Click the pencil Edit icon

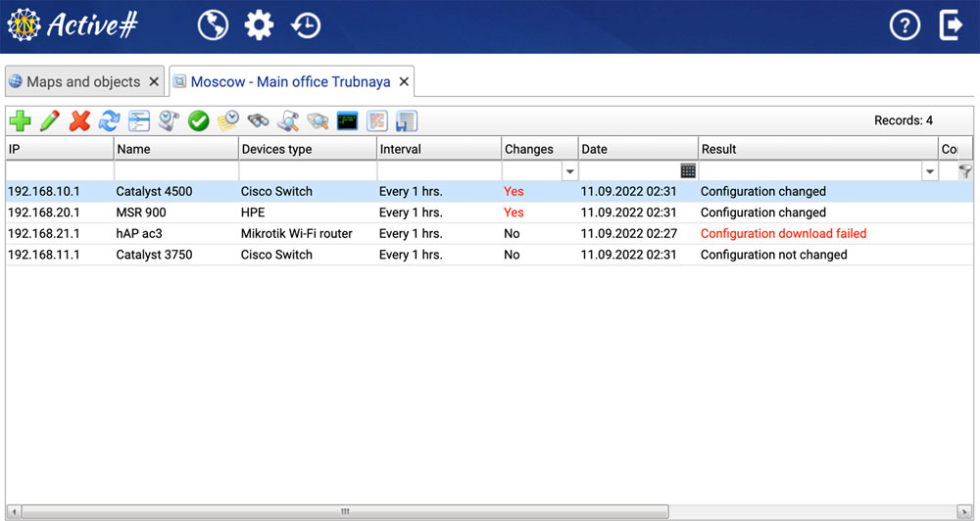pos(49,121)
